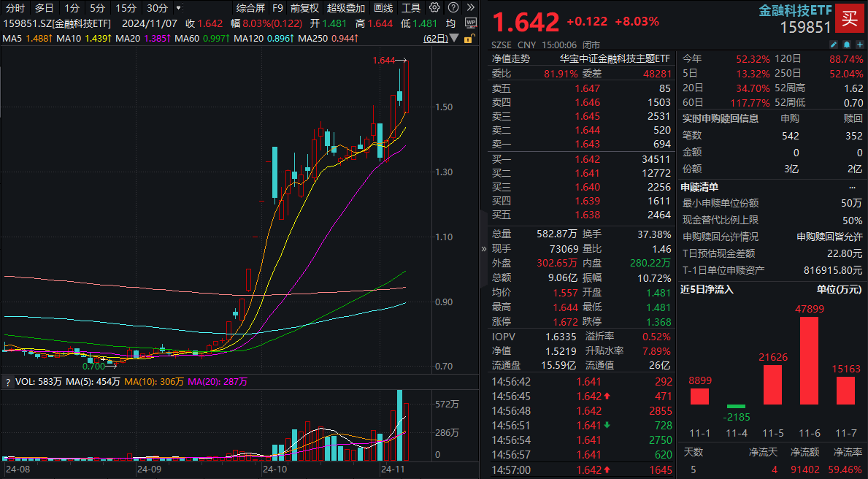Image resolution: width=868 pixels, height=479 pixels.
Task: Click the 11-6 net inflow bar
Action: pos(809,361)
